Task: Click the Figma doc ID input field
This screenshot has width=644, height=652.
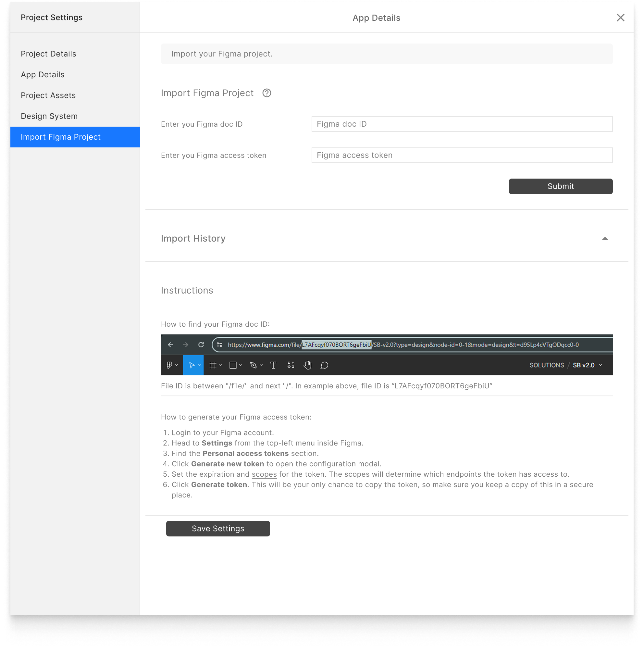Action: pos(462,124)
